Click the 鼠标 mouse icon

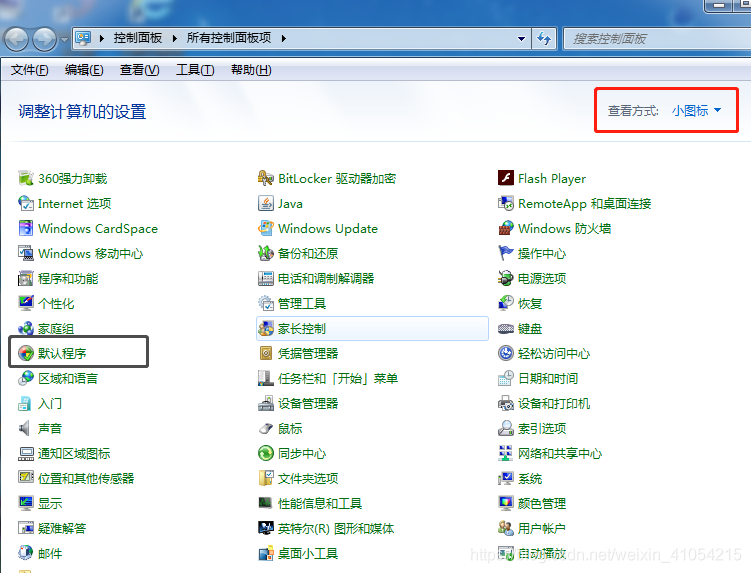(266, 428)
